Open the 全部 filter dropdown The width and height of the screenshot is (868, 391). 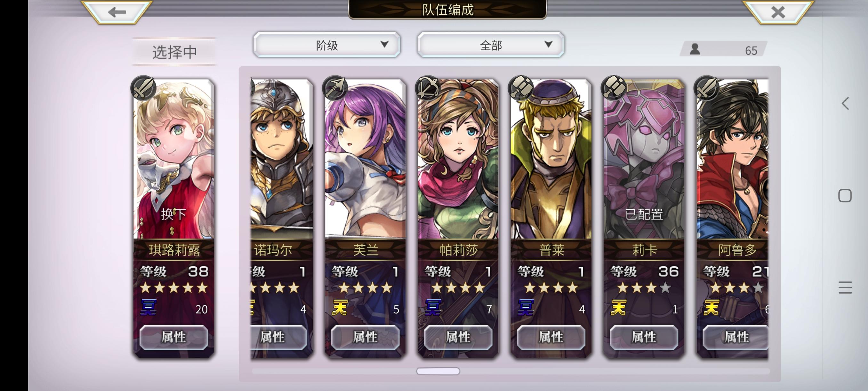click(x=491, y=45)
